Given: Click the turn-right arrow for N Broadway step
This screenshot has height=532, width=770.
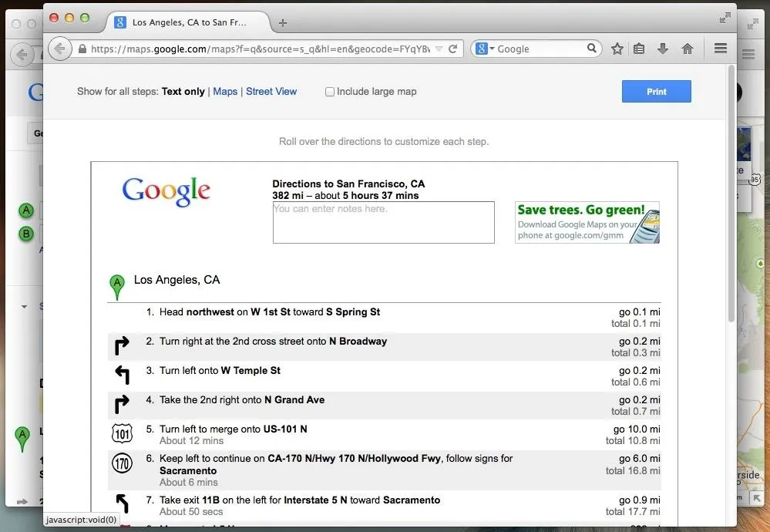Looking at the screenshot, I should click(x=122, y=346).
